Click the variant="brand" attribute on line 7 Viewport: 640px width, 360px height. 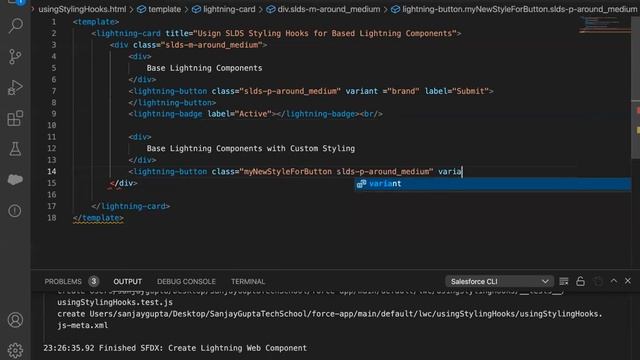pos(382,91)
